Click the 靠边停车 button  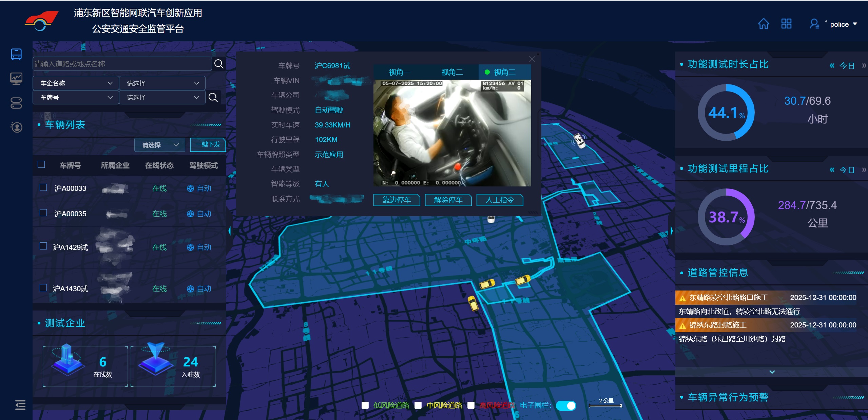(x=397, y=200)
